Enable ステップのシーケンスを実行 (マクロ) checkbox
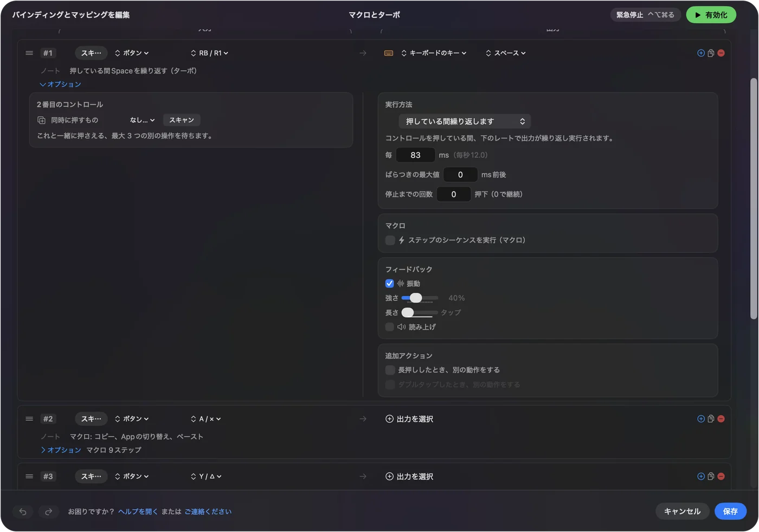Screen dimensions: 759x532 coord(390,240)
